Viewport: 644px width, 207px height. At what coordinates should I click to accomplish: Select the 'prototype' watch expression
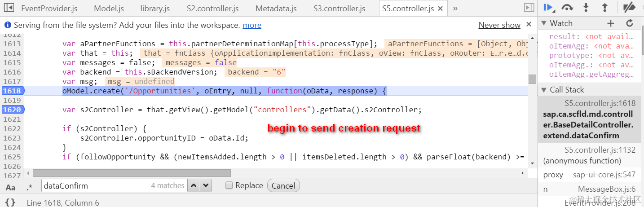(x=591, y=56)
